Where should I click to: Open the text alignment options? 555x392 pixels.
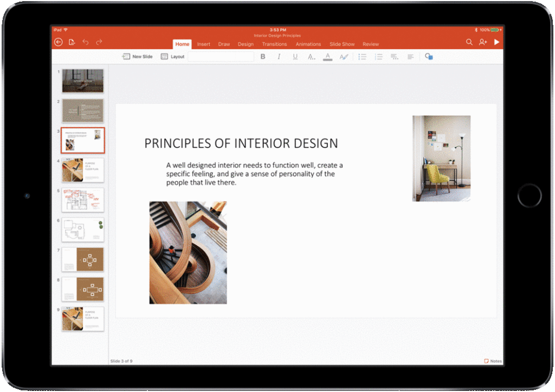[410, 56]
